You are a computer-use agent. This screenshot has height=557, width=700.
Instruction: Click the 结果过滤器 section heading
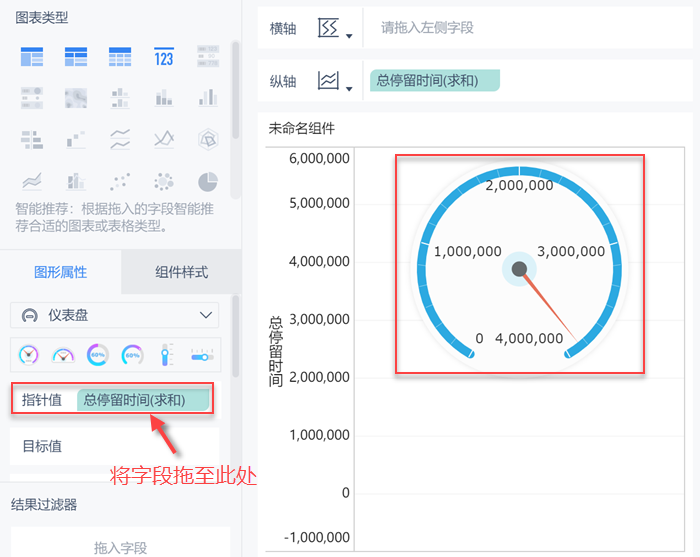click(44, 504)
